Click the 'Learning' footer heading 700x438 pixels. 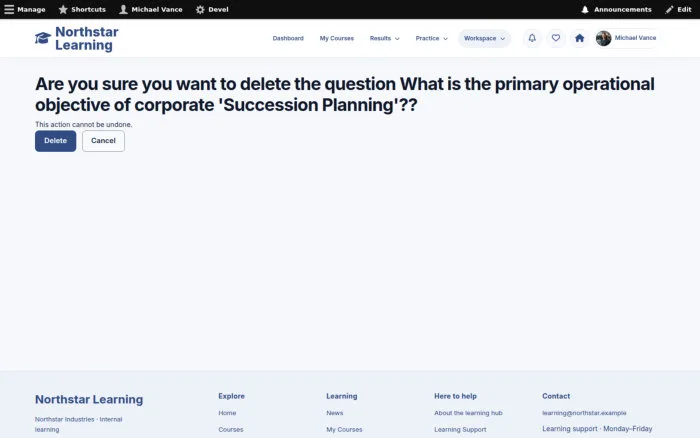(342, 396)
